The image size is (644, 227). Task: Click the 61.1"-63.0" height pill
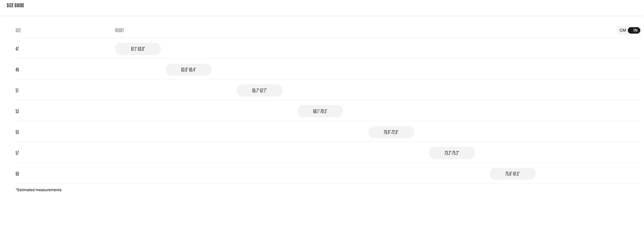tap(138, 49)
